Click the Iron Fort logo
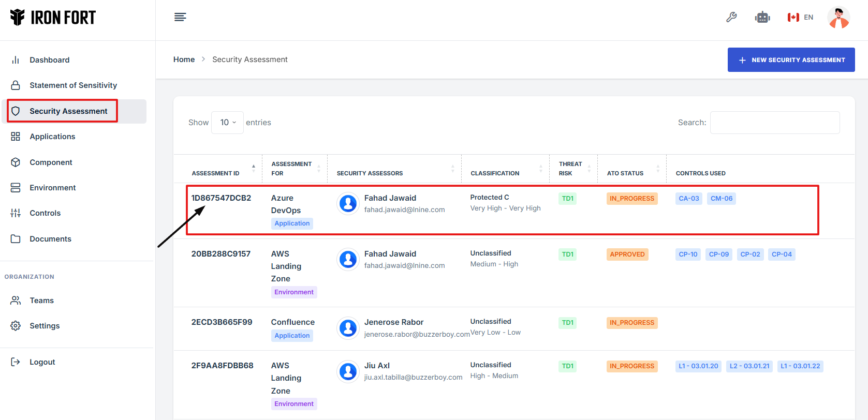Image resolution: width=868 pixels, height=420 pixels. (x=53, y=18)
